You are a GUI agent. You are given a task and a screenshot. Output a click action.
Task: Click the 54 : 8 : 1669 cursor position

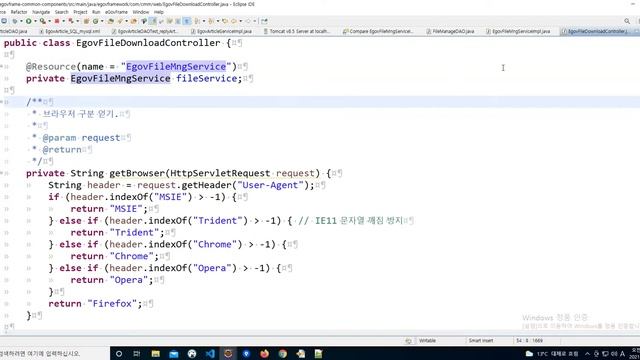click(529, 340)
